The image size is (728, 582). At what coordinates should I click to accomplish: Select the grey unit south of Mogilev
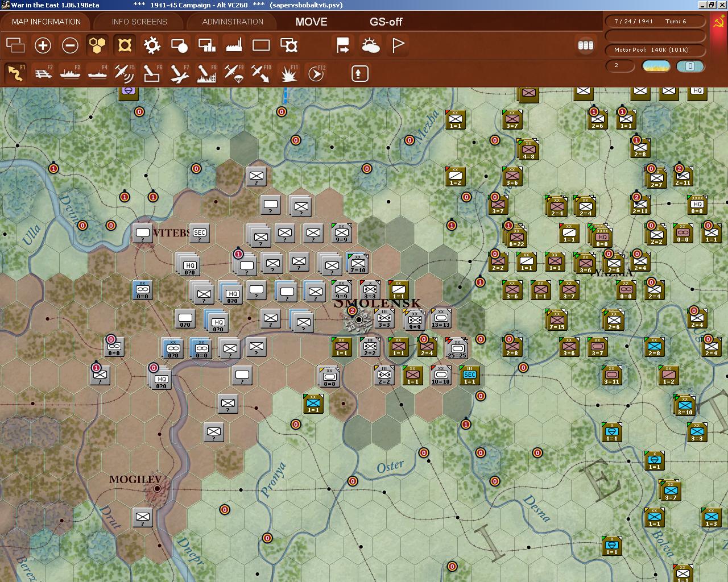[x=143, y=517]
